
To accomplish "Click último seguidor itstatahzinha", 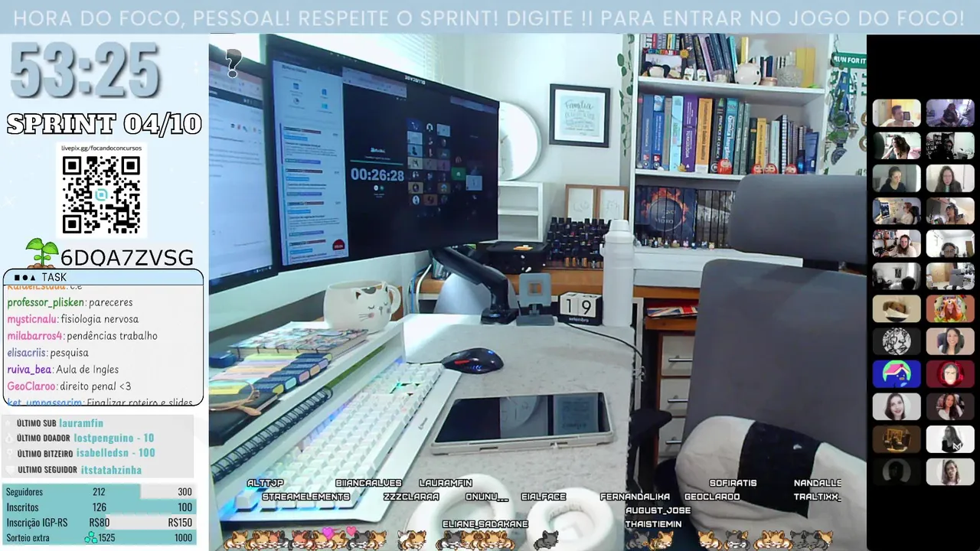I will pyautogui.click(x=112, y=470).
